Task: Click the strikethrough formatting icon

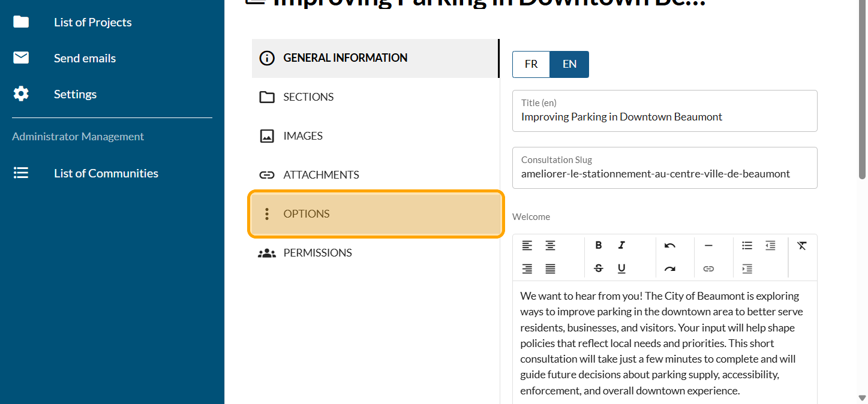Action: [598, 269]
